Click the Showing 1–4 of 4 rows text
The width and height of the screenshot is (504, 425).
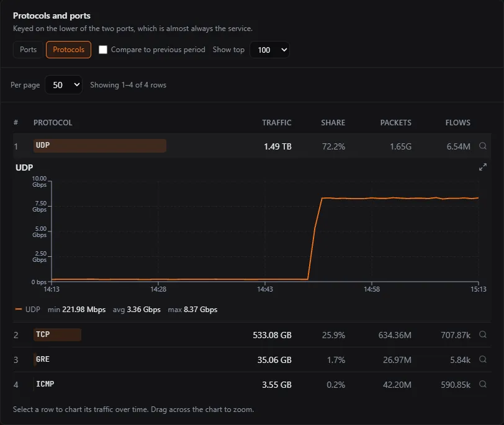pyautogui.click(x=128, y=85)
